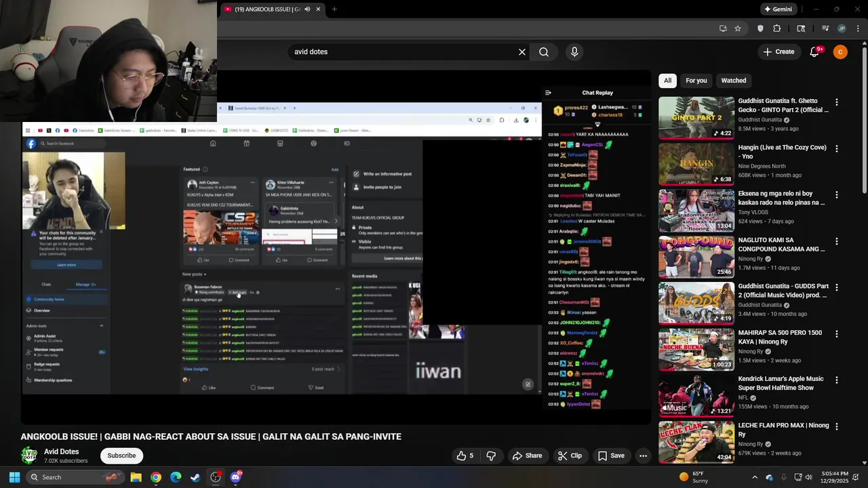
Task: Open Chrome media controls icon
Action: (825, 28)
